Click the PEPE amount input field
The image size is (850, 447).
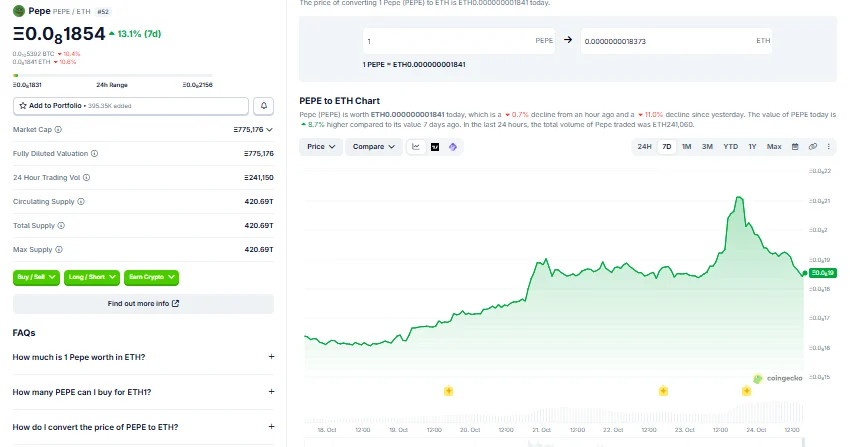459,41
